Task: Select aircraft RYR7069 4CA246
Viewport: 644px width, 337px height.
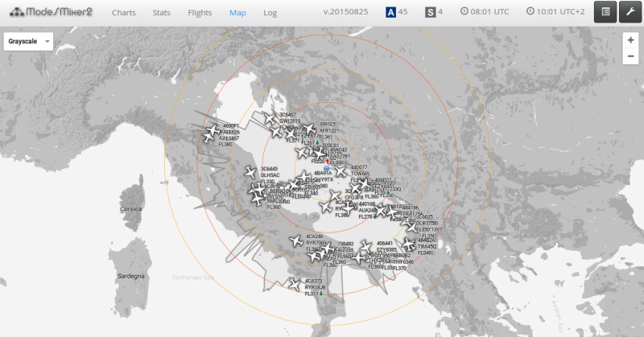Action: (x=295, y=240)
